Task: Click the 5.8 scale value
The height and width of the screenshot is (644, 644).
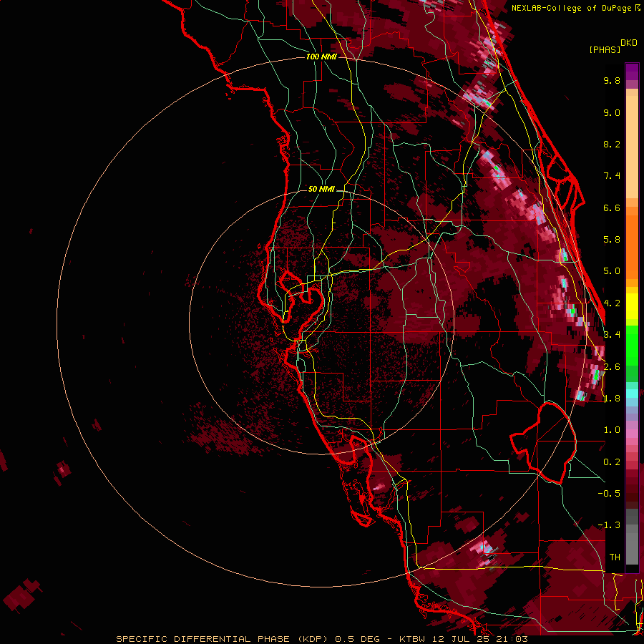Action: pos(612,240)
